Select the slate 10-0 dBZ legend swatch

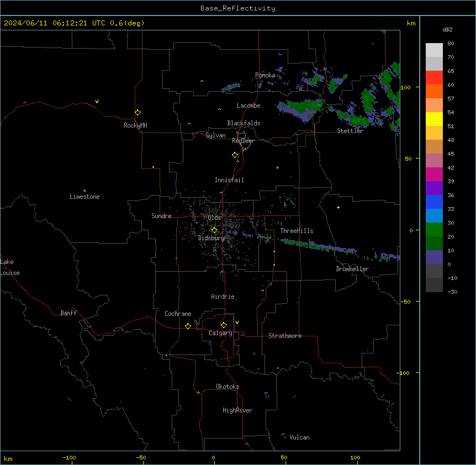tap(434, 257)
